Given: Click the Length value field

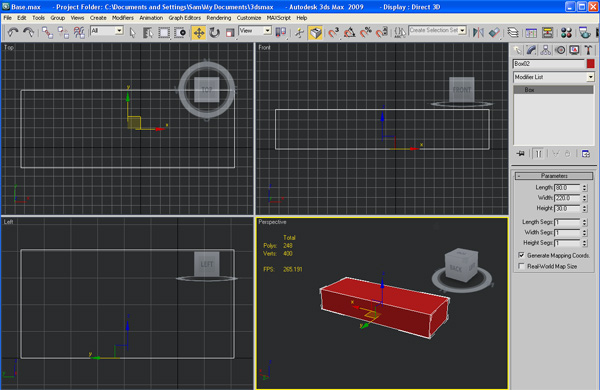Looking at the screenshot, I should (x=567, y=188).
